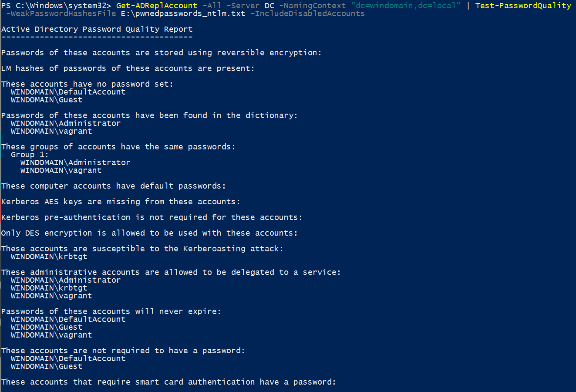
Task: Click the smart card authentication line
Action: [168, 382]
